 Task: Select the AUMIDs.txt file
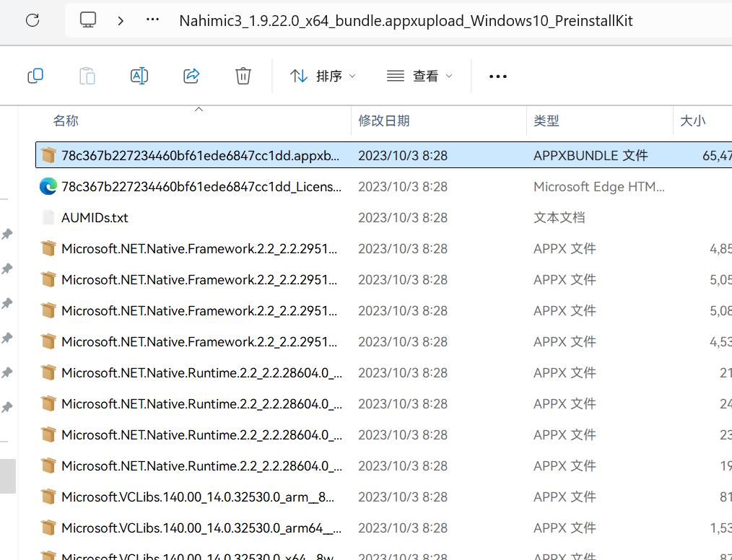95,218
